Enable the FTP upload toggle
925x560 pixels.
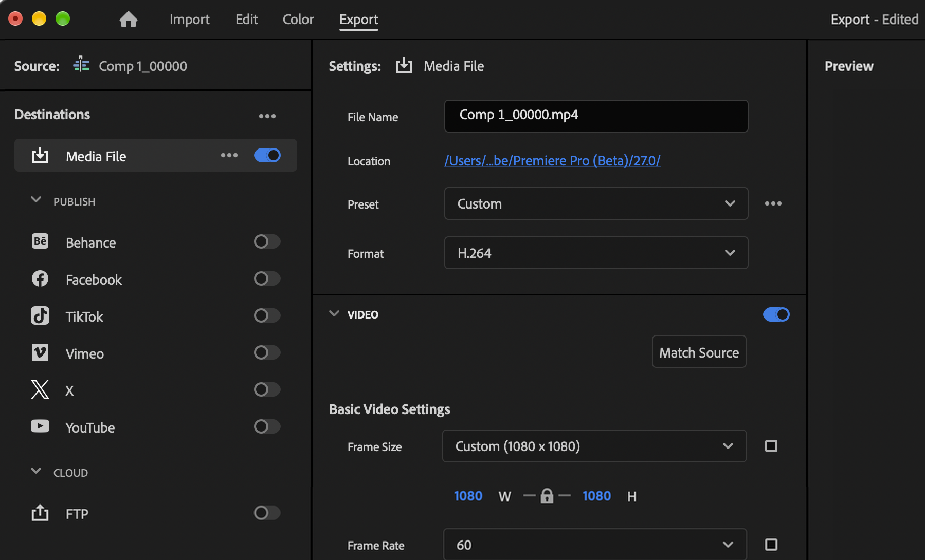[267, 513]
